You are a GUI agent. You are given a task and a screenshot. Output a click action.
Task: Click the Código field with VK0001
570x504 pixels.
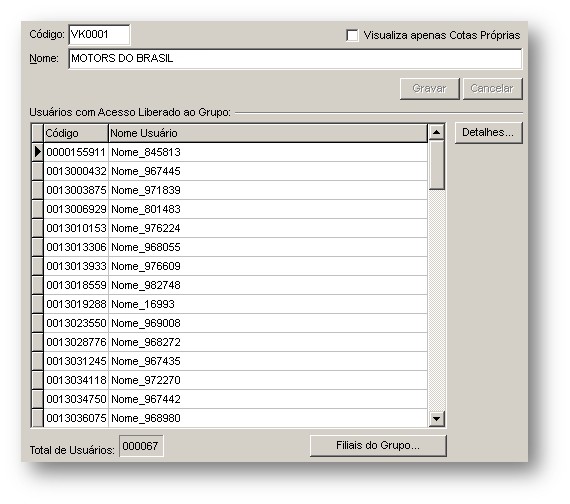[x=99, y=35]
